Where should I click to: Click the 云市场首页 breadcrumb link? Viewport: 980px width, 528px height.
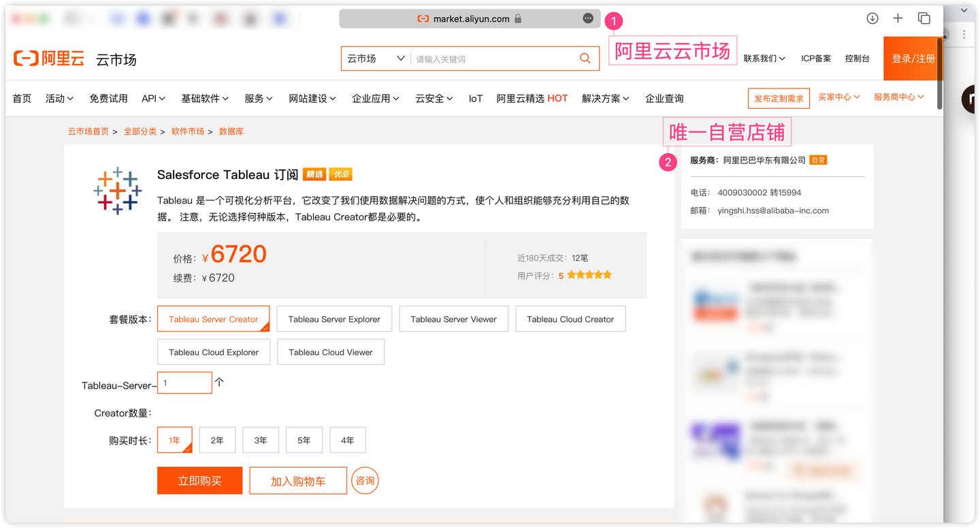[x=88, y=131]
